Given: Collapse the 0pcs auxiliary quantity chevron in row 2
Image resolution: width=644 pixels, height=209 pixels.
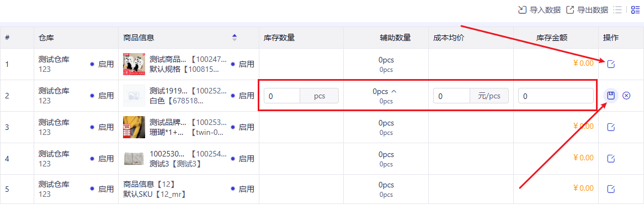Looking at the screenshot, I should pyautogui.click(x=394, y=91).
